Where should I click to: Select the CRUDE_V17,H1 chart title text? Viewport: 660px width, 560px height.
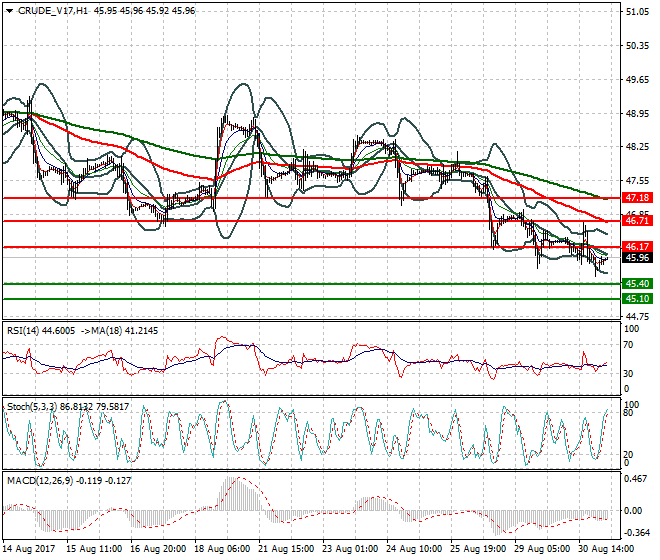pos(49,11)
